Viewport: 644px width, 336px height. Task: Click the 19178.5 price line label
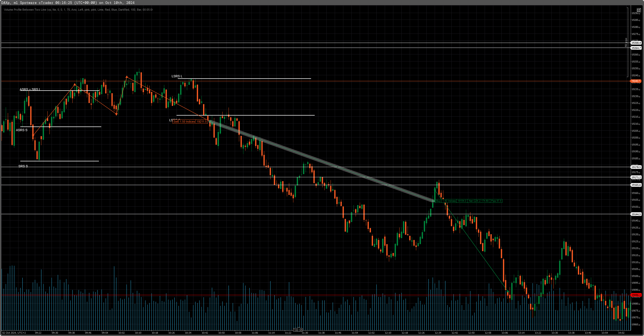636,167
